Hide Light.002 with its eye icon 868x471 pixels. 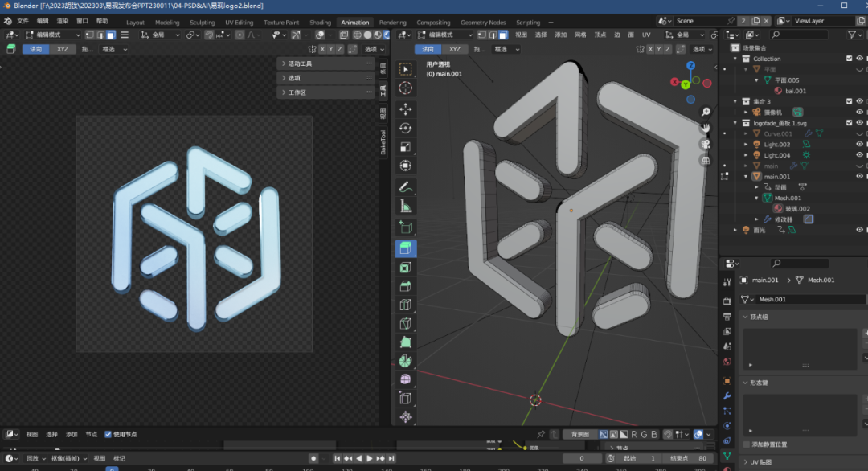pos(860,145)
